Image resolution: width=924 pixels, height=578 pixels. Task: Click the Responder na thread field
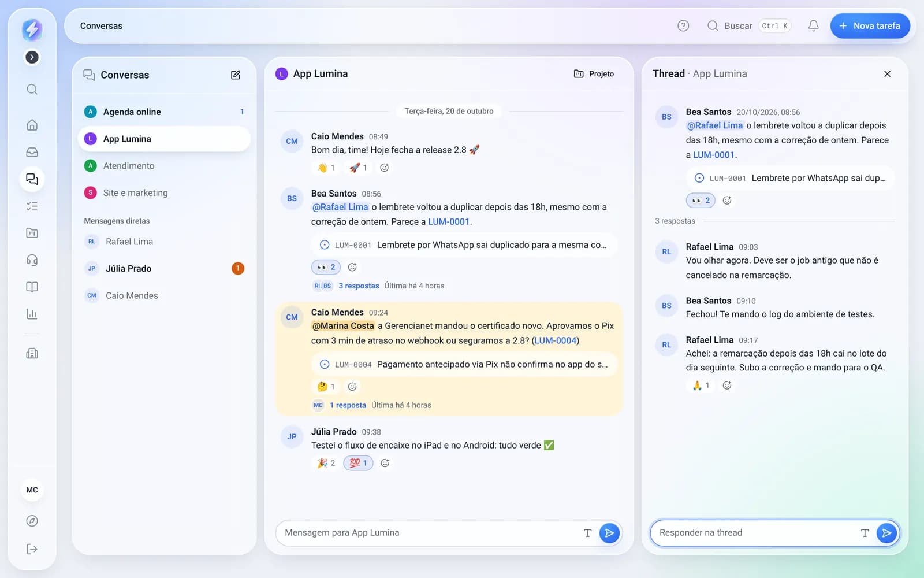click(x=756, y=533)
